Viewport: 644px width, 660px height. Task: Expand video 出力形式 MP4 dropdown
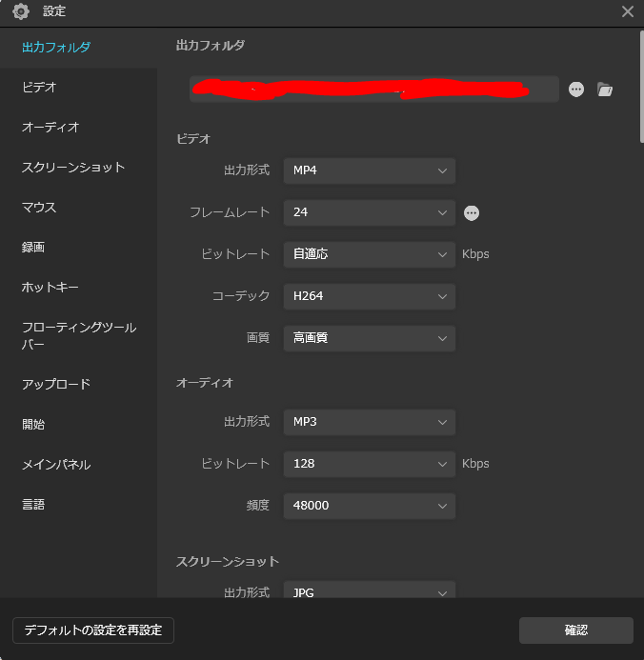click(369, 170)
